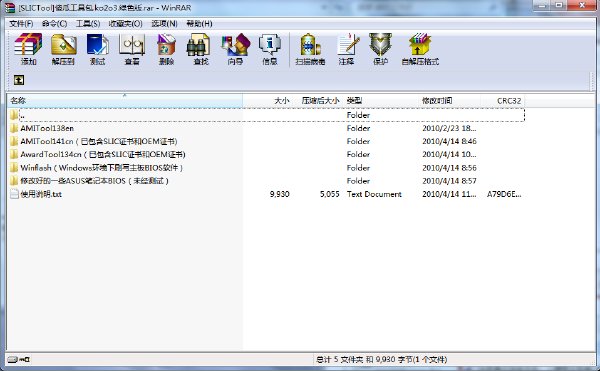
Task: Click date 2010/4/14 8:57 cell
Action: coord(449,181)
